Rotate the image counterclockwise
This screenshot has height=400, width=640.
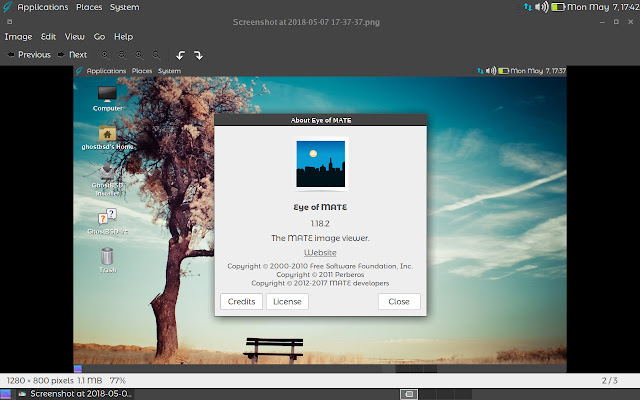pyautogui.click(x=180, y=55)
